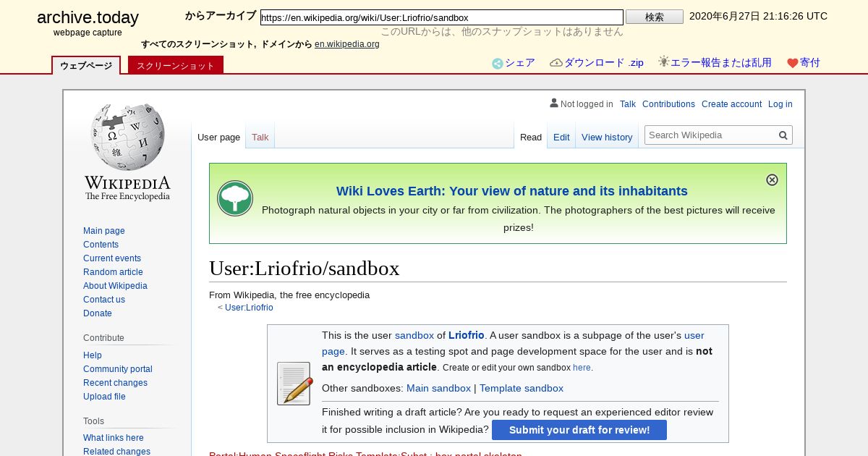868x456 pixels.
Task: Click the heart donate icon
Action: click(x=792, y=63)
